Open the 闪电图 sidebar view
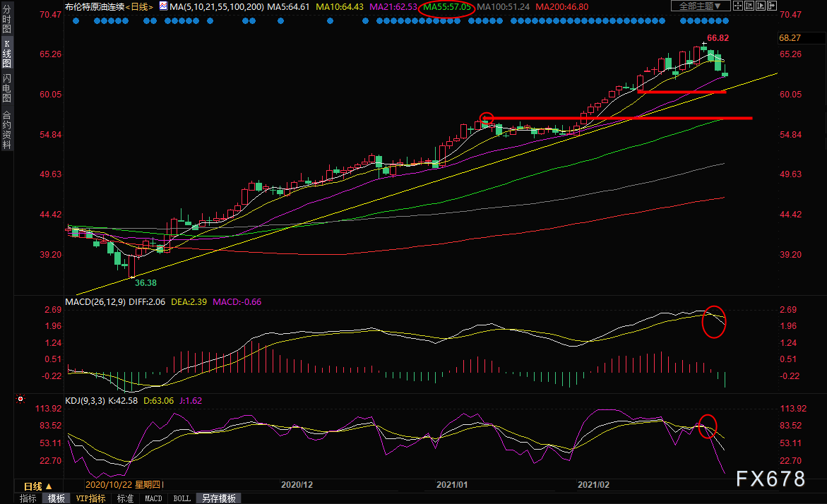The width and height of the screenshot is (827, 504). pyautogui.click(x=6, y=88)
